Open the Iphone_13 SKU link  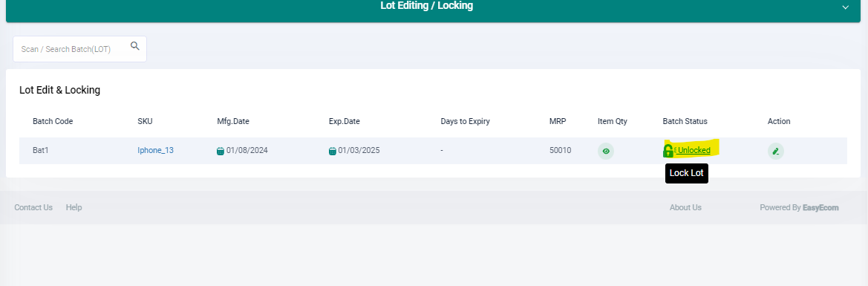pos(155,150)
